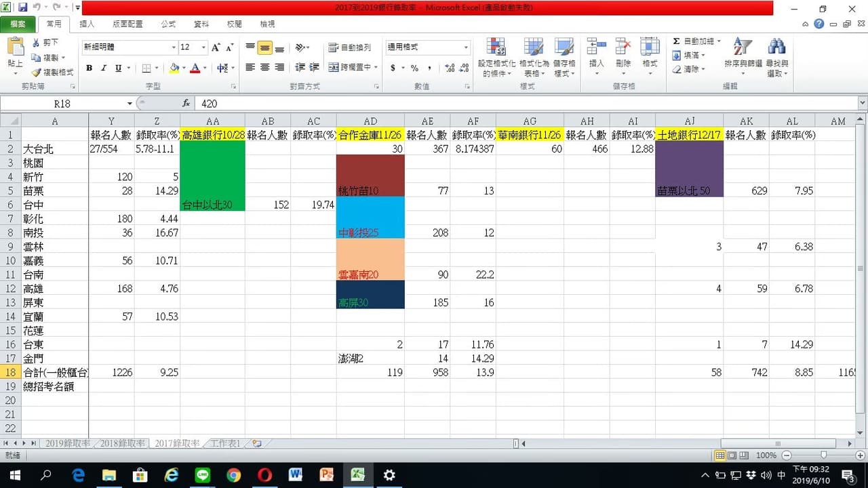
Task: Click the Name Box showing R18
Action: pyautogui.click(x=62, y=104)
